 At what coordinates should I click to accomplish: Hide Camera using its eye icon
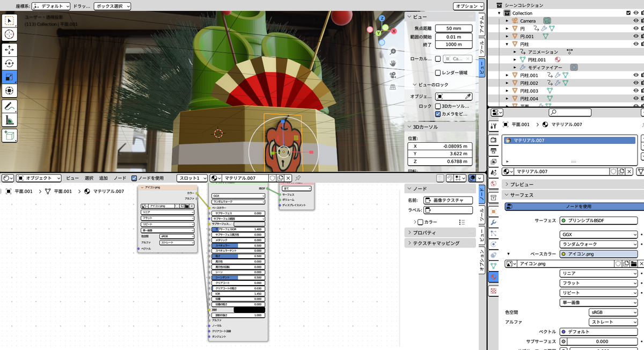pyautogui.click(x=636, y=20)
